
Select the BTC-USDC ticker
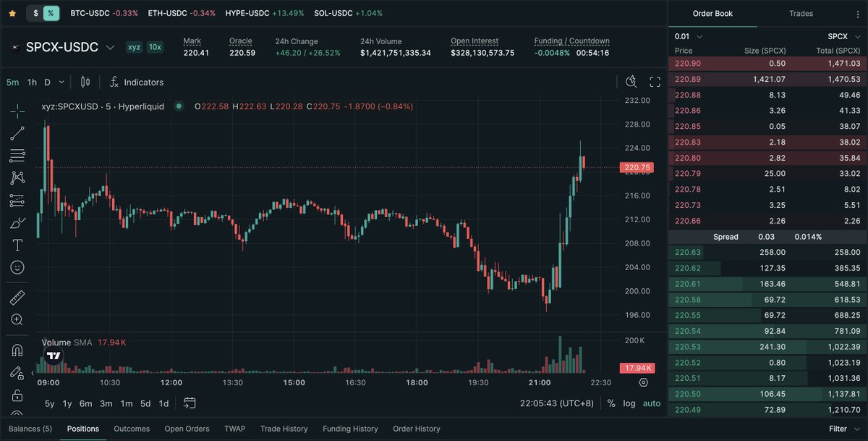(x=103, y=13)
